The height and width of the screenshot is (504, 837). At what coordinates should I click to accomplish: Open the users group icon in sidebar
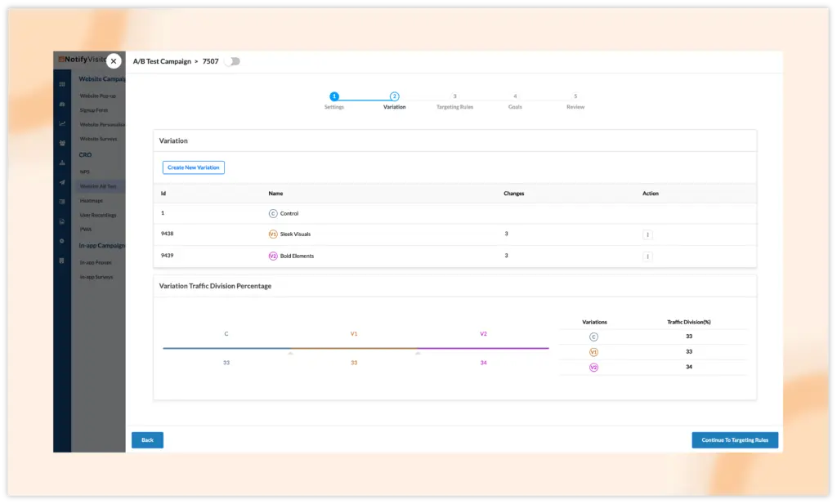pyautogui.click(x=62, y=143)
